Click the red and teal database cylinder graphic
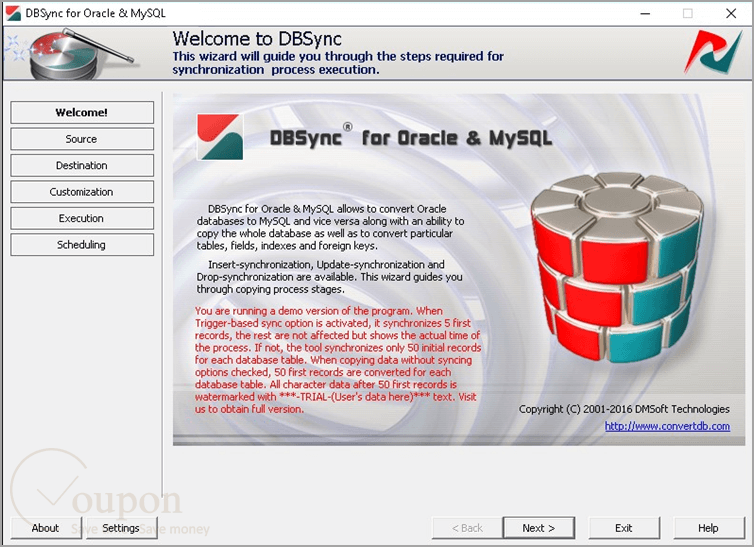The height and width of the screenshot is (547, 754). pyautogui.click(x=617, y=267)
